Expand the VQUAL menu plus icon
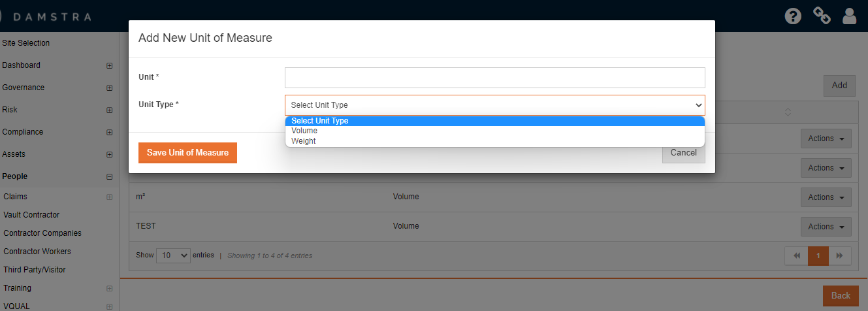The height and width of the screenshot is (311, 868). [x=109, y=306]
